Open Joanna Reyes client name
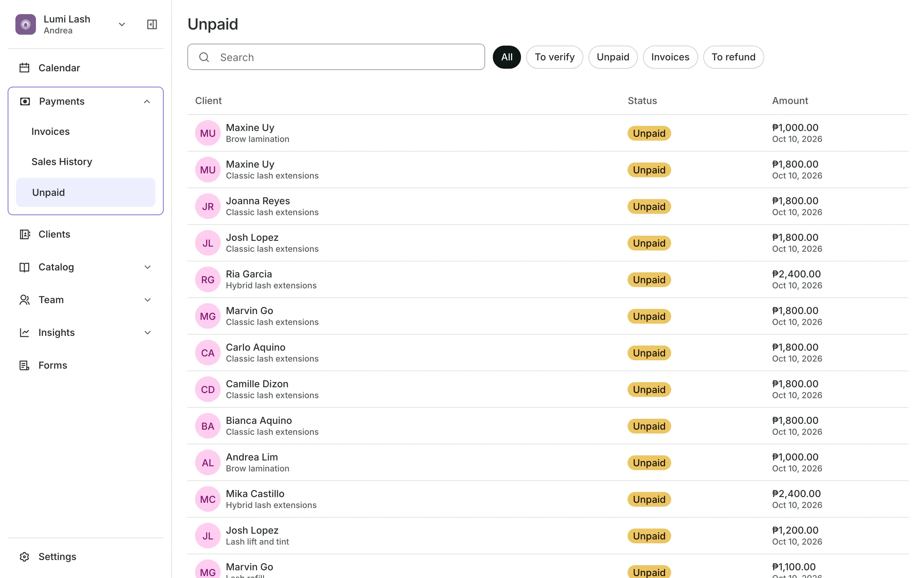Image resolution: width=924 pixels, height=578 pixels. click(258, 201)
